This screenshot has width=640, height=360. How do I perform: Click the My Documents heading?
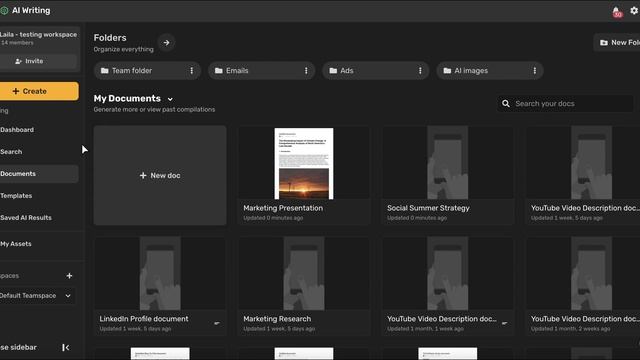[127, 99]
